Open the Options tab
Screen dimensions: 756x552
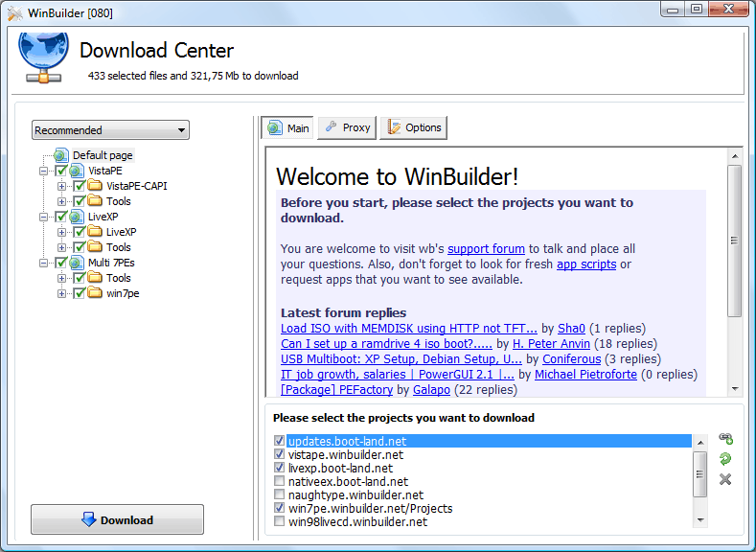tap(414, 127)
